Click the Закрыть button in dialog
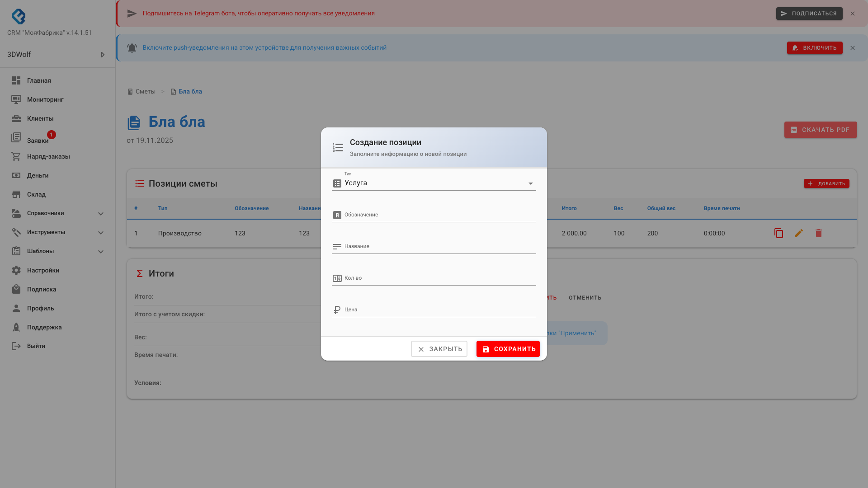The image size is (868, 488). (x=439, y=349)
